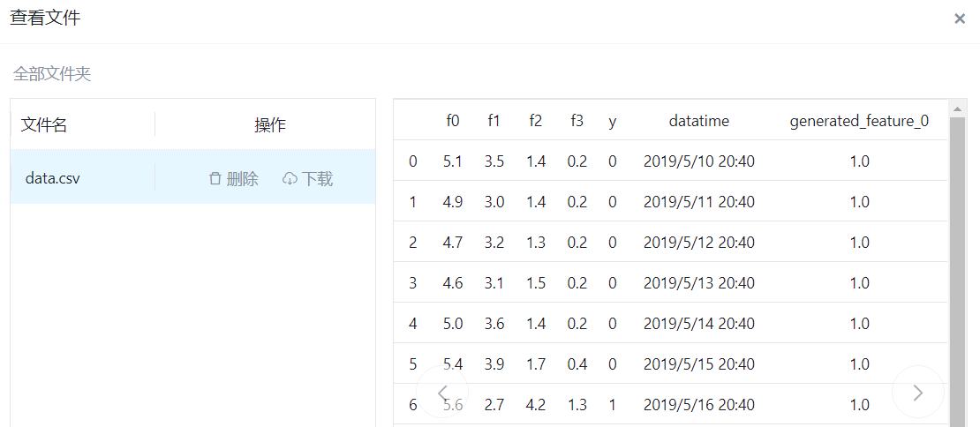Click the 操作 column header
Viewport: 980px width, 427px height.
tap(269, 125)
